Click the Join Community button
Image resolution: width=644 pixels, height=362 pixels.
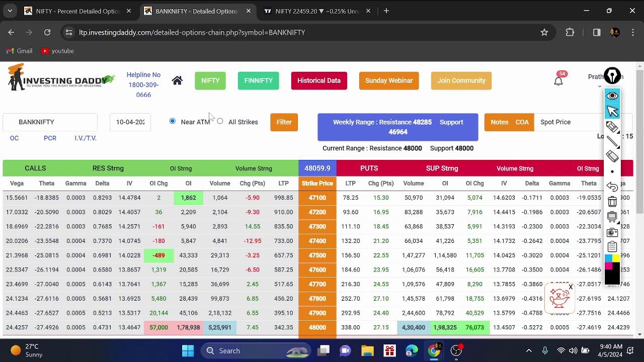click(461, 80)
